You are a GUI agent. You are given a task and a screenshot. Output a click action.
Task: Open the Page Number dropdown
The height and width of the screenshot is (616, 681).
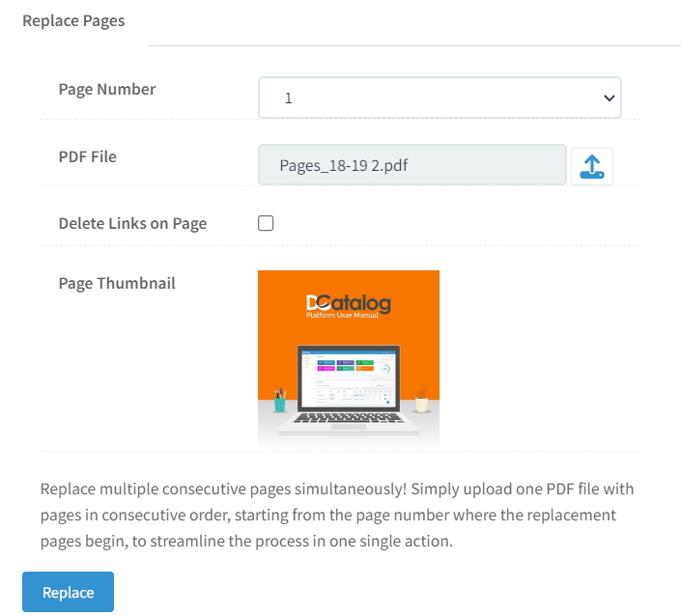(440, 98)
